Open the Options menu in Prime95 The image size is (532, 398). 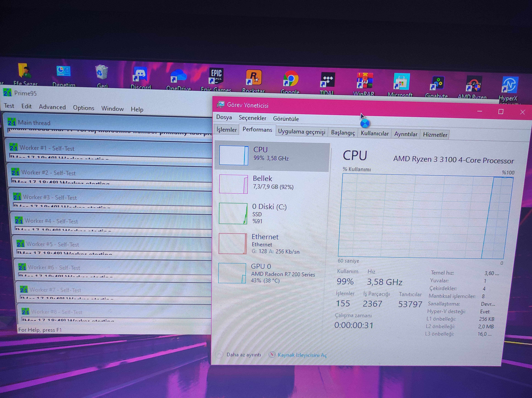coord(83,108)
